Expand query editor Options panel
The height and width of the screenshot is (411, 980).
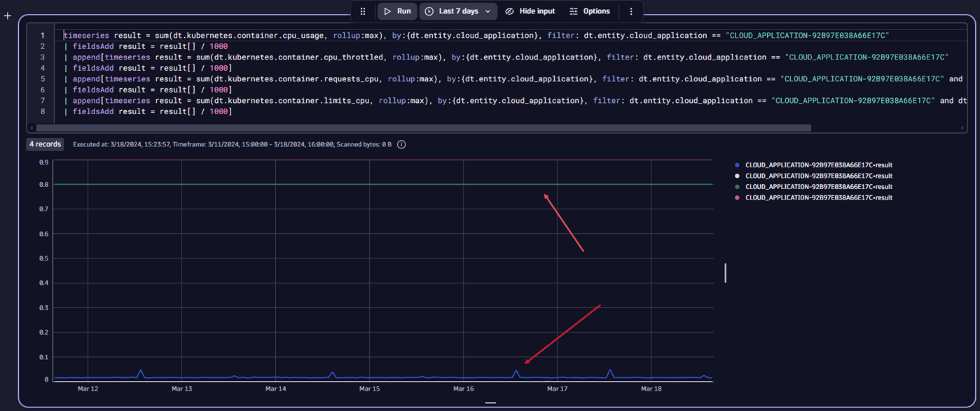[590, 11]
